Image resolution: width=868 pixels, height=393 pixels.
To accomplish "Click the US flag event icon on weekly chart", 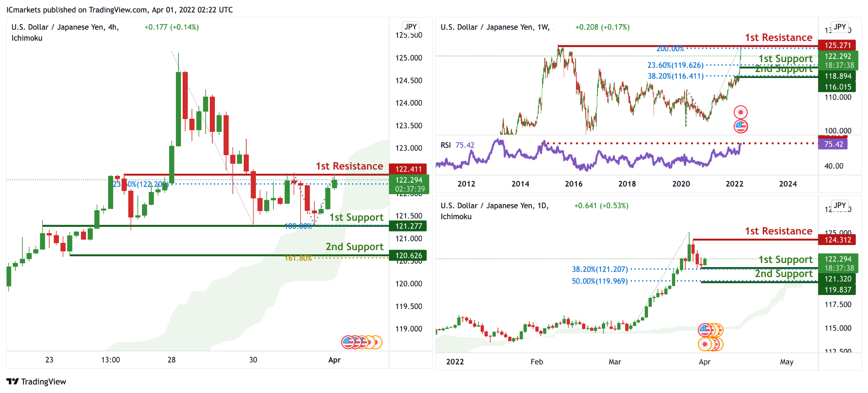I will click(x=740, y=126).
